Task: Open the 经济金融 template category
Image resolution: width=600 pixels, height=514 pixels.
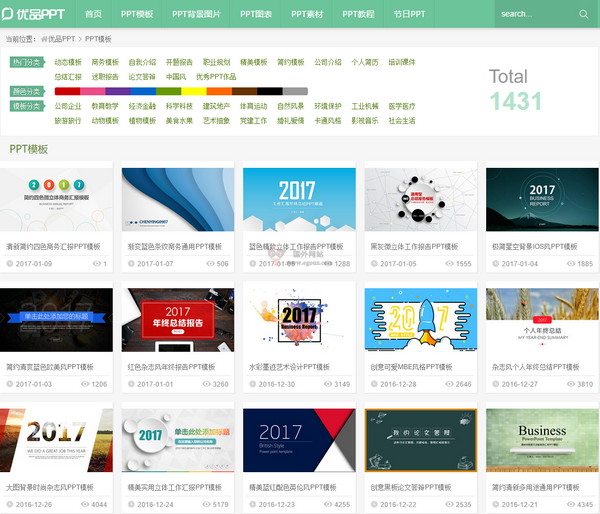Action: pyautogui.click(x=142, y=106)
